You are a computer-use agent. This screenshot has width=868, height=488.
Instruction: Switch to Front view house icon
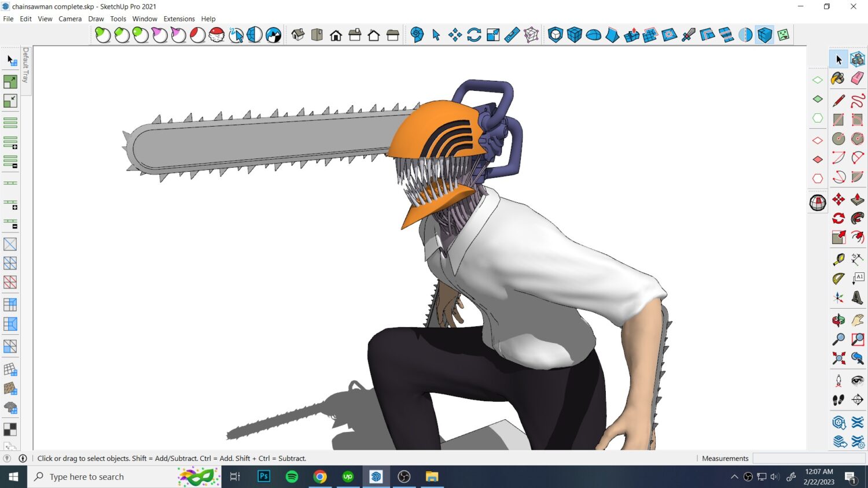(x=336, y=35)
